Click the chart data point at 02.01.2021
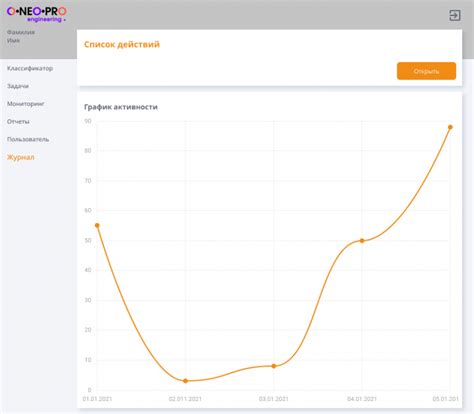This screenshot has height=414, width=474. (186, 381)
